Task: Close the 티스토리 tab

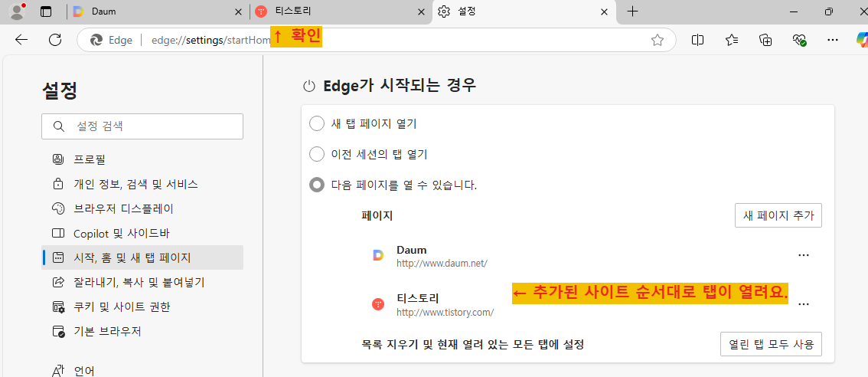Action: pos(422,11)
